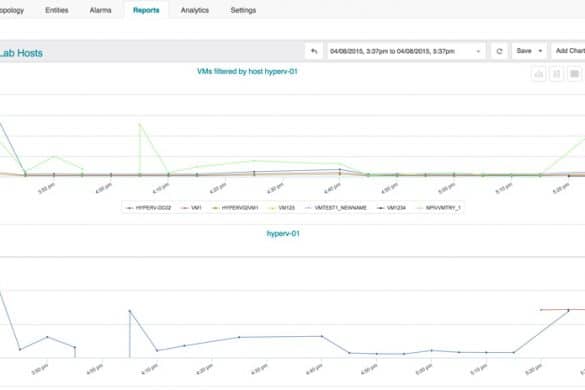
Task: Open the Topology tab
Action: pos(11,10)
